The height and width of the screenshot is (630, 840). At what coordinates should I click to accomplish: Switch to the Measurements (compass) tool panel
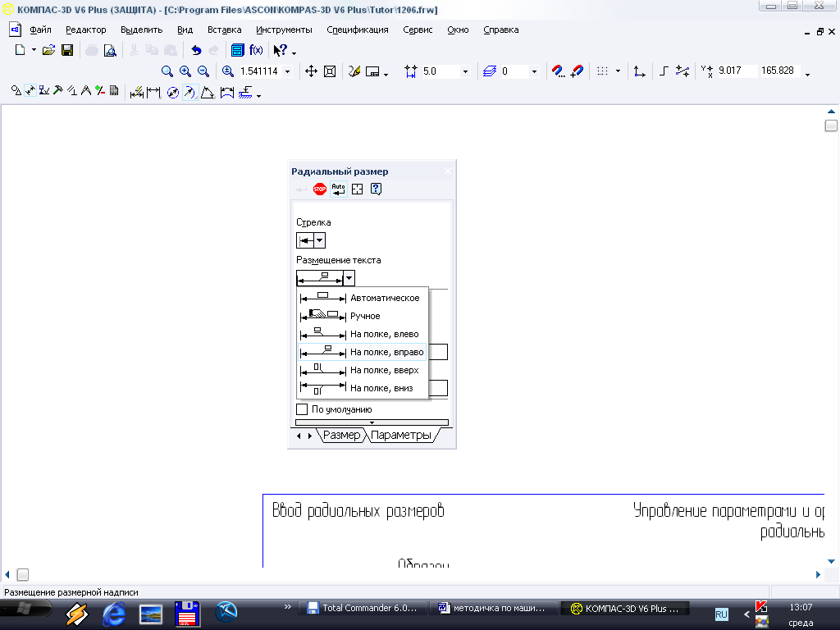[85, 91]
